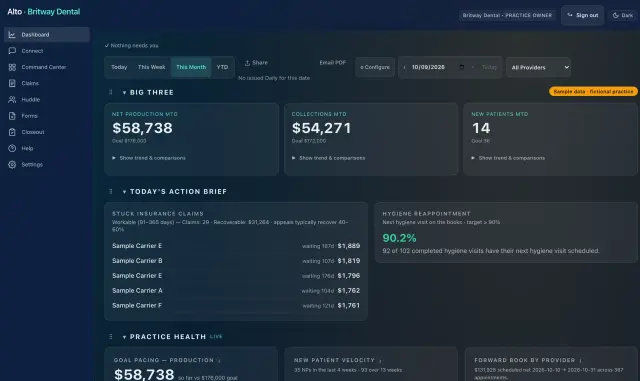The image size is (640, 381).
Task: Click the LIVE tag beside Practice Health
Action: (216, 337)
